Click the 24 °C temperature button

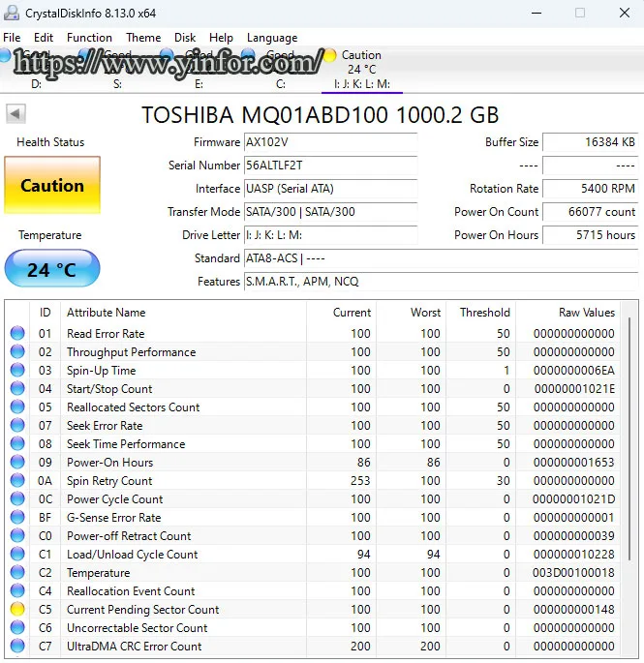52,268
